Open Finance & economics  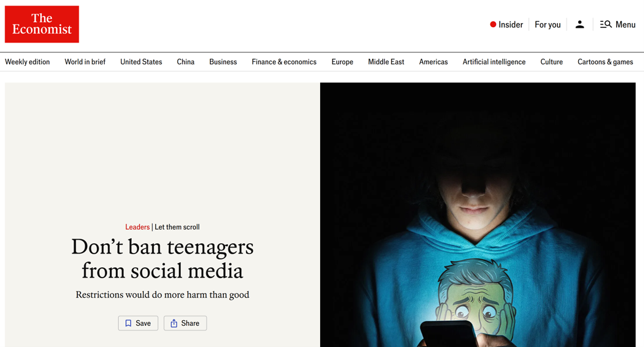pyautogui.click(x=284, y=62)
